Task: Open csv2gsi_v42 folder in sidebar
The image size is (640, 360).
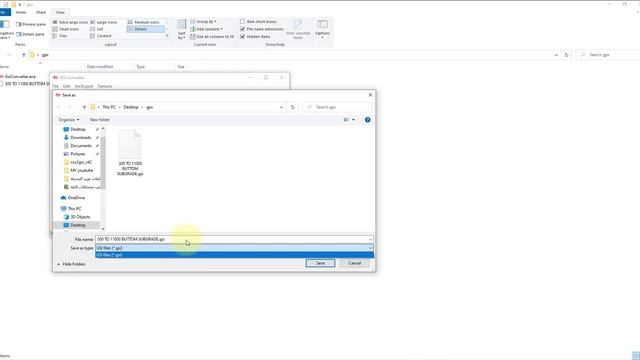Action: pos(80,162)
